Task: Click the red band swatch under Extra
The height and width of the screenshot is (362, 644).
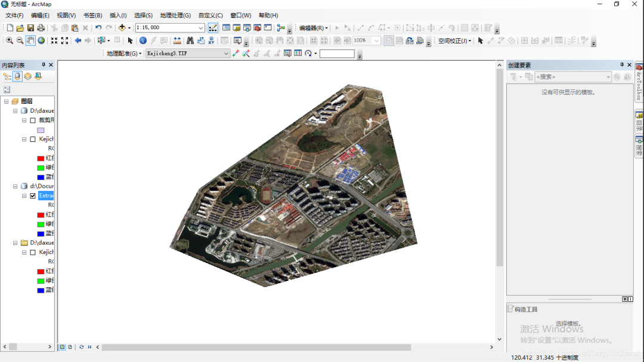Action: pos(41,215)
